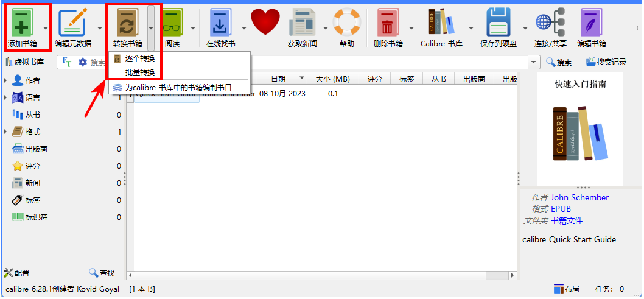Open book files (书籍文件) folder link

point(566,220)
